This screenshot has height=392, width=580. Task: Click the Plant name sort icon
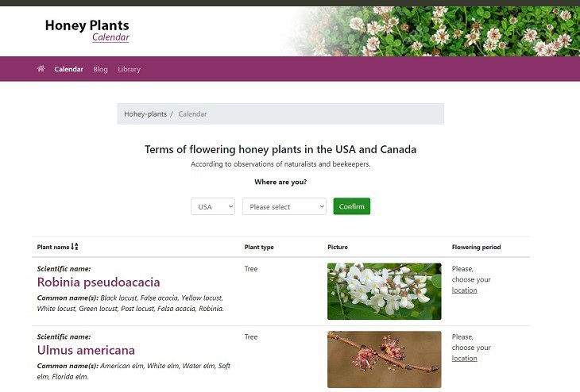pyautogui.click(x=75, y=247)
